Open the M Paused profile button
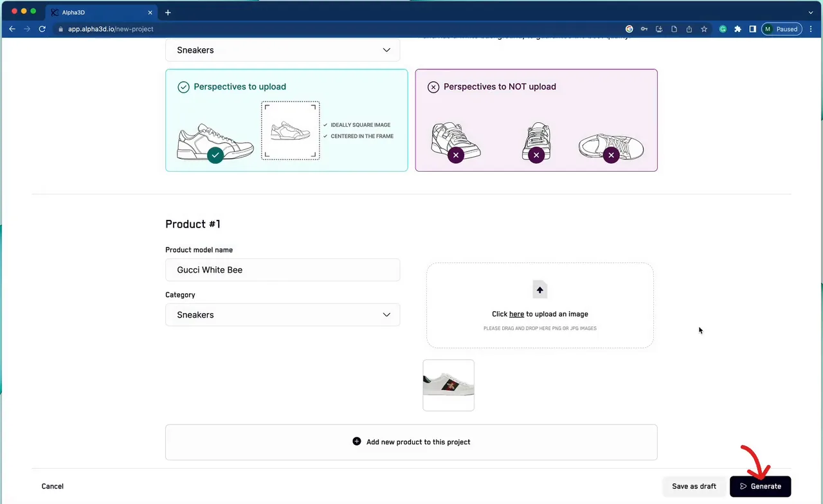The width and height of the screenshot is (823, 504). click(781, 29)
